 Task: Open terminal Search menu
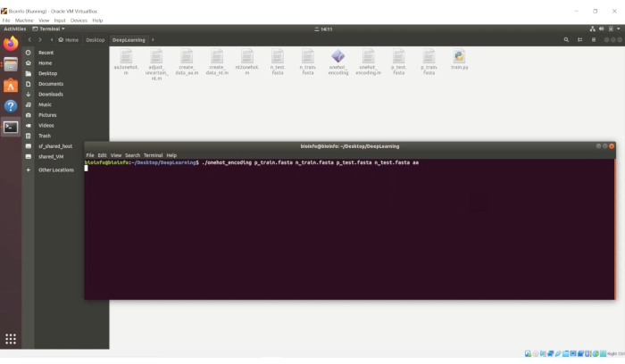[132, 155]
